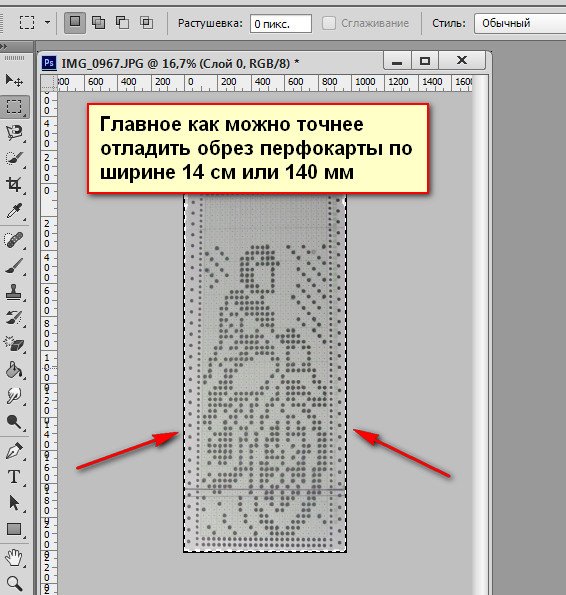Select the Eyedropper tool
The width and height of the screenshot is (566, 595).
[14, 211]
